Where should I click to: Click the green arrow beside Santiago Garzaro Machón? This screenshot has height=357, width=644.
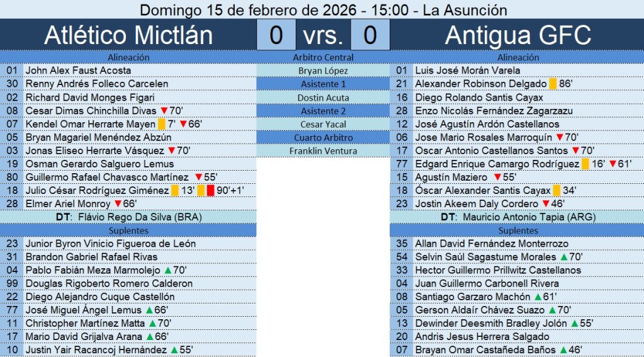tap(538, 297)
